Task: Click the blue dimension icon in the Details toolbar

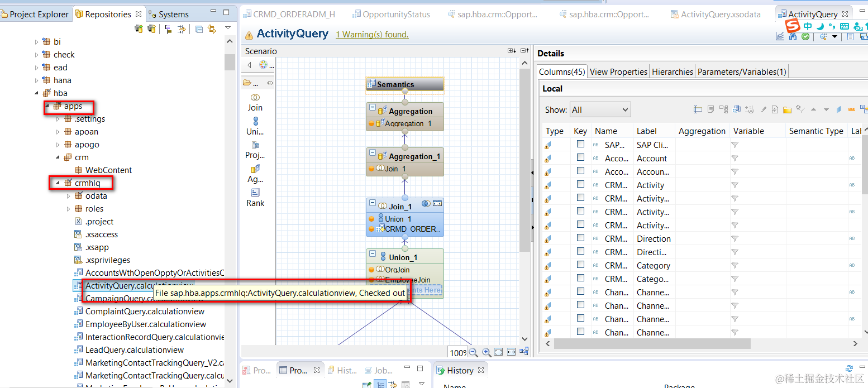Action: click(839, 109)
